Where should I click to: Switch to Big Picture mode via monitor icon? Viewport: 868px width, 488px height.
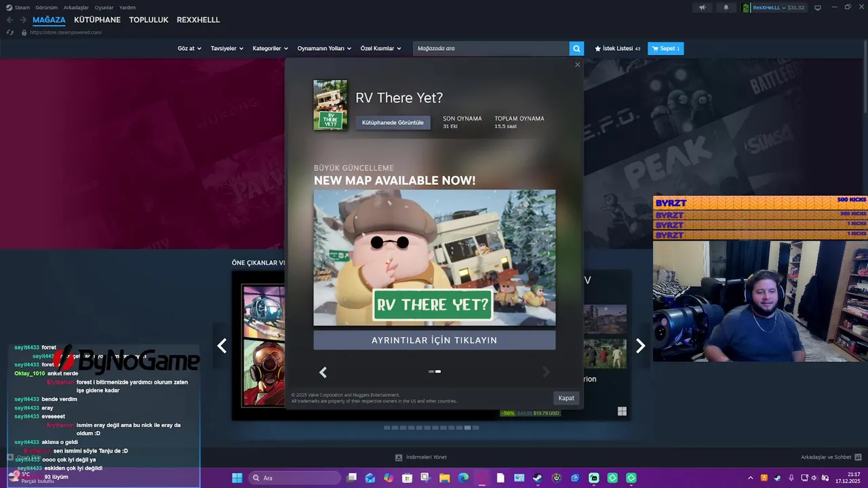(818, 7)
